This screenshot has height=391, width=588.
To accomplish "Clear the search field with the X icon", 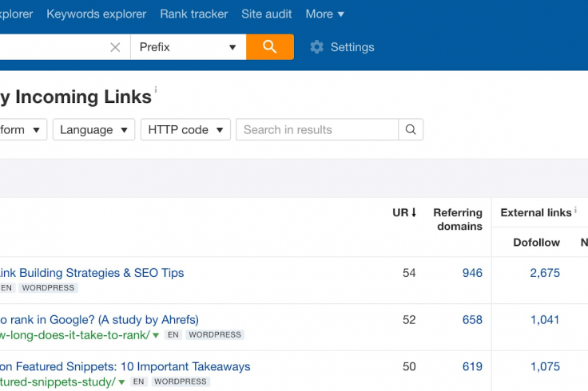I will coord(115,47).
